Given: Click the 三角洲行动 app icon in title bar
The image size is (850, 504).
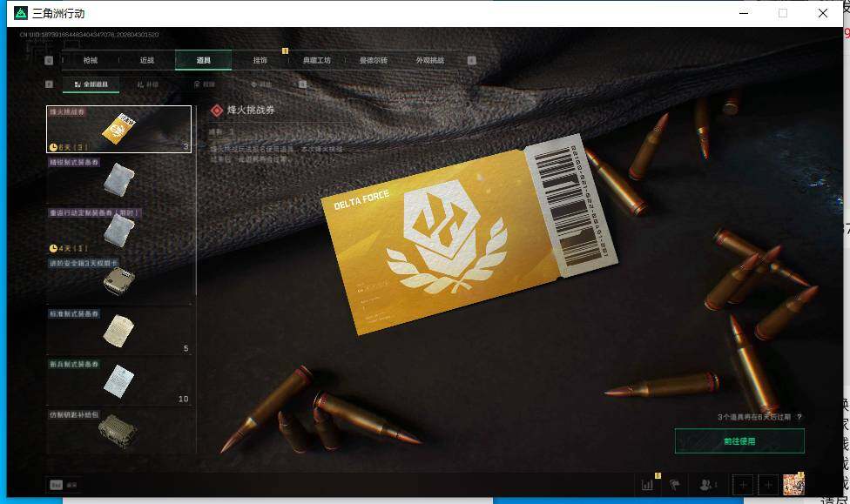Looking at the screenshot, I should [x=21, y=13].
